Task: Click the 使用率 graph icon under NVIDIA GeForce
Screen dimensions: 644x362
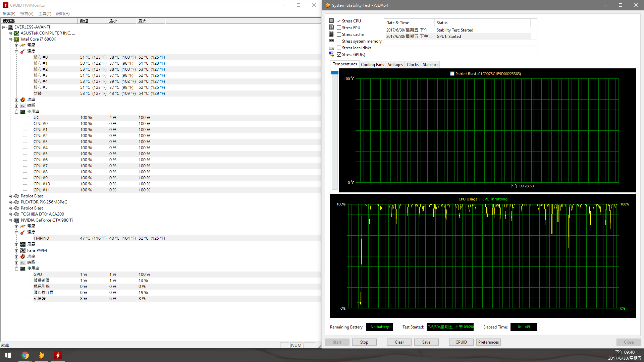Action: [x=23, y=268]
